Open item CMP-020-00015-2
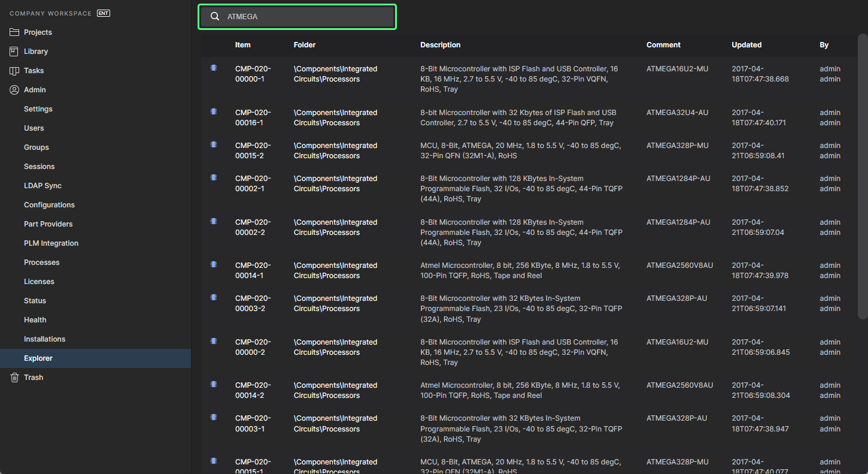Image resolution: width=868 pixels, height=474 pixels. click(x=253, y=150)
